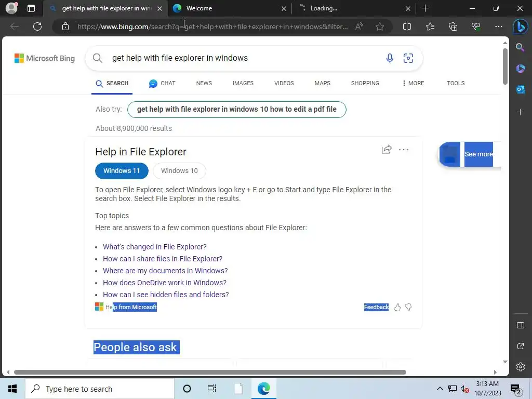
Task: Open Edge Settings and more menu
Action: [x=498, y=26]
